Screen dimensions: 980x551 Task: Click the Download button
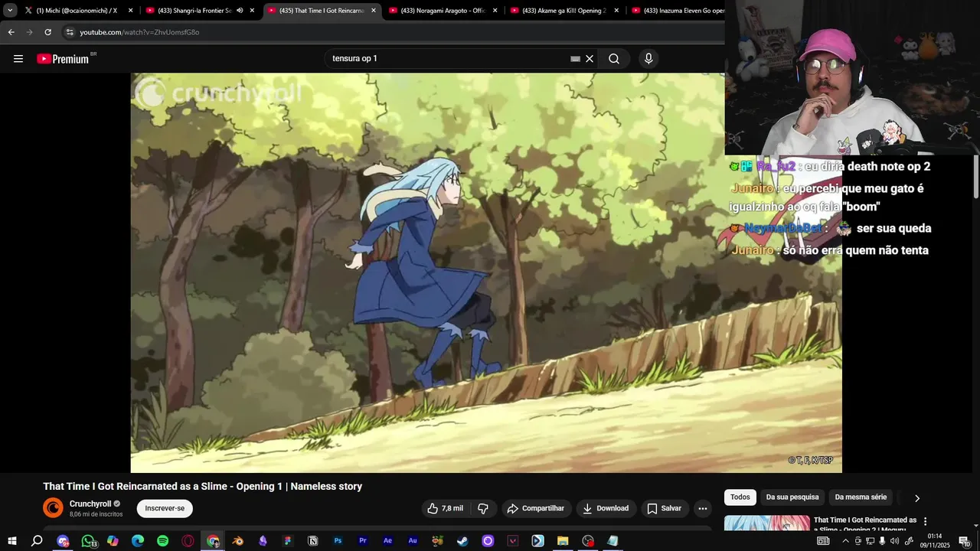(606, 508)
